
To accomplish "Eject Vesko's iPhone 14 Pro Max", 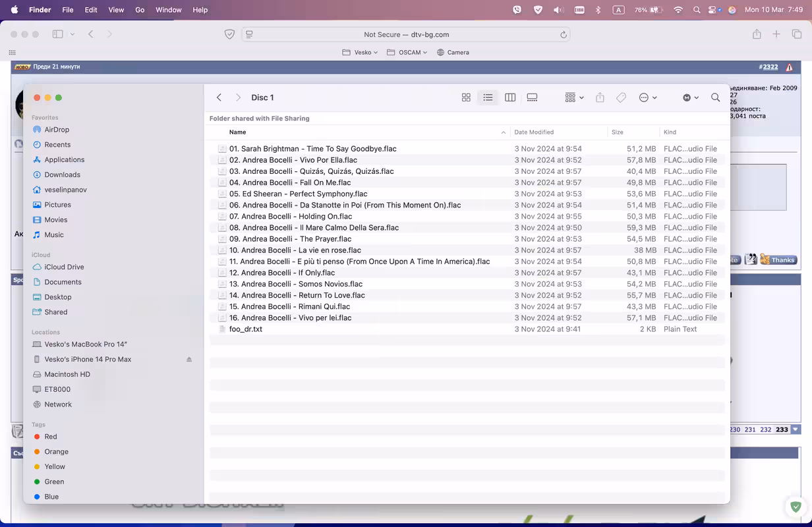I will 189,360.
